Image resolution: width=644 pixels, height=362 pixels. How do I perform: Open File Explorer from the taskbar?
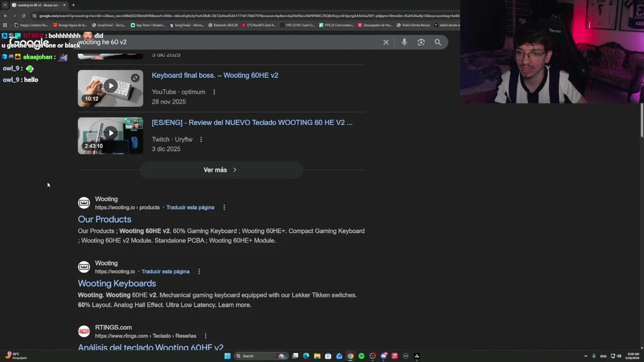tap(317, 356)
